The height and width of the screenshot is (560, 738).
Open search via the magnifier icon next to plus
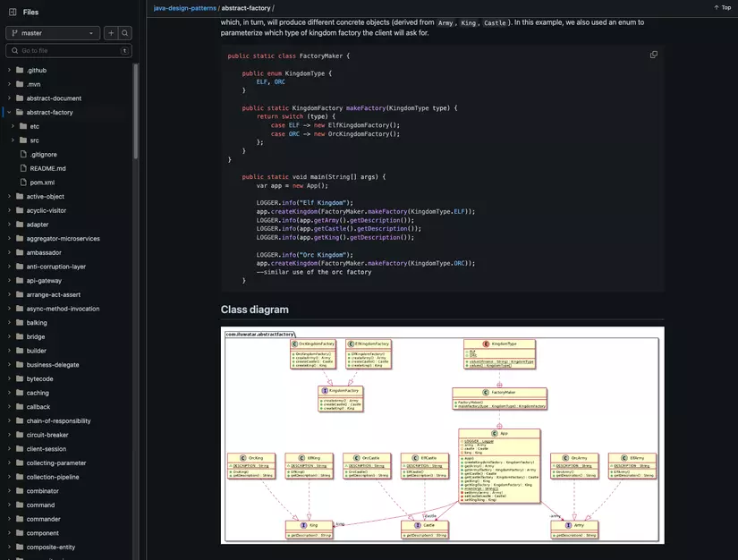click(123, 30)
